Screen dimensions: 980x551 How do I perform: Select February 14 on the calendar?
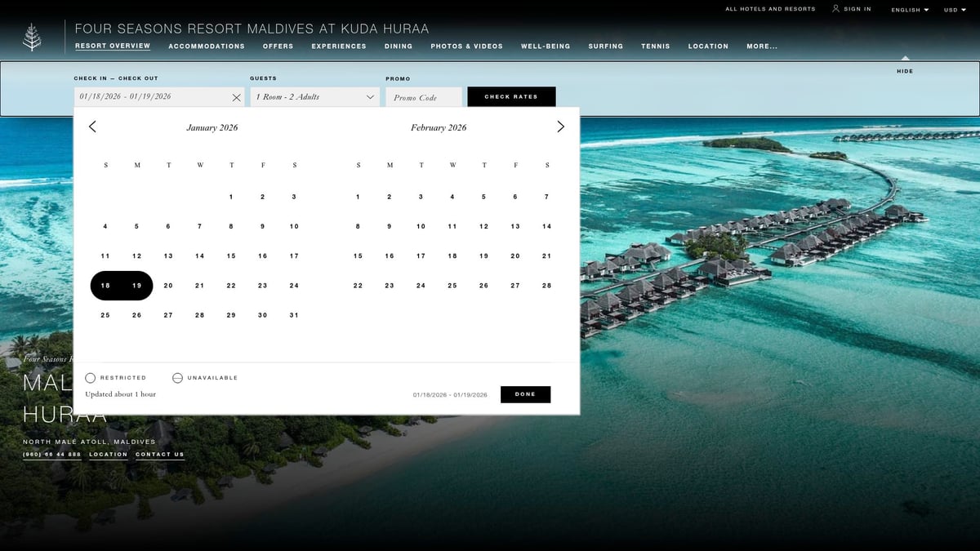pos(546,226)
